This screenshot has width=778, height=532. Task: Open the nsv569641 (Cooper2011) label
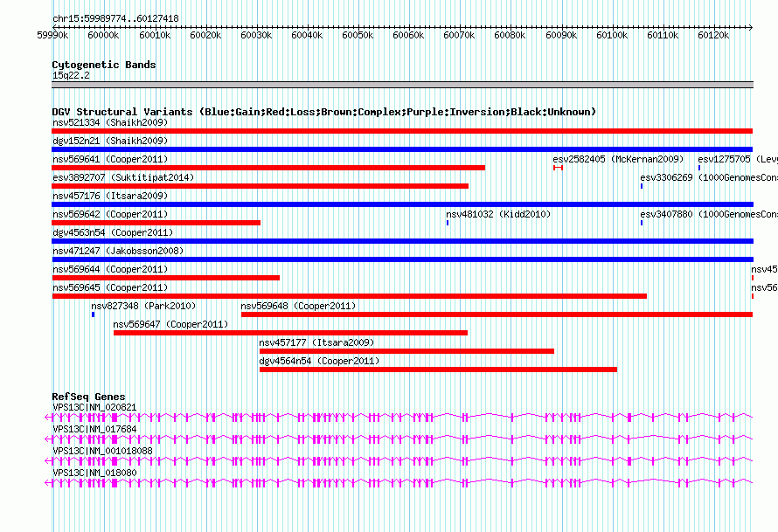click(x=110, y=159)
